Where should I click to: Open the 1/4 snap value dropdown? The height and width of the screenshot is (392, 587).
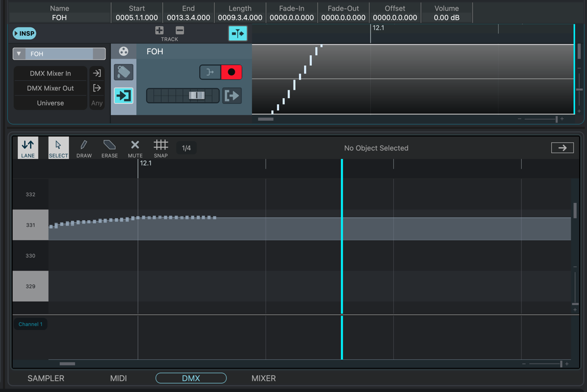pos(186,148)
